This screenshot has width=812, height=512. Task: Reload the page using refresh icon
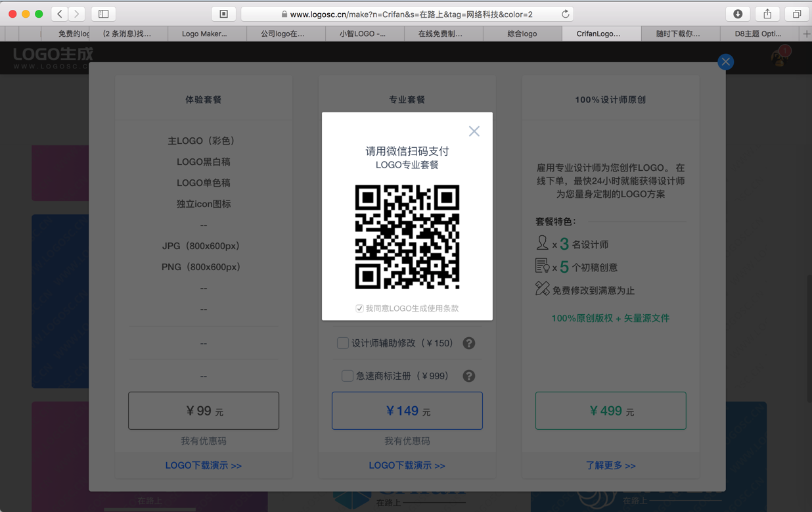pos(565,14)
